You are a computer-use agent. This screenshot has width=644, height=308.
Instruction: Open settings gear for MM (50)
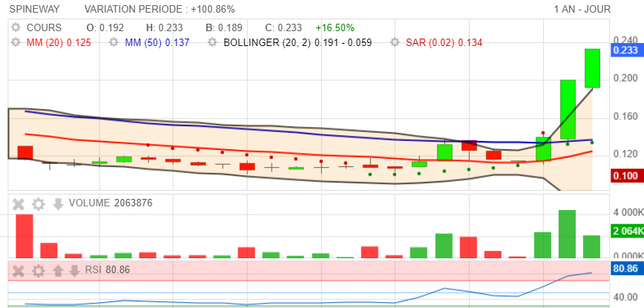pos(114,42)
